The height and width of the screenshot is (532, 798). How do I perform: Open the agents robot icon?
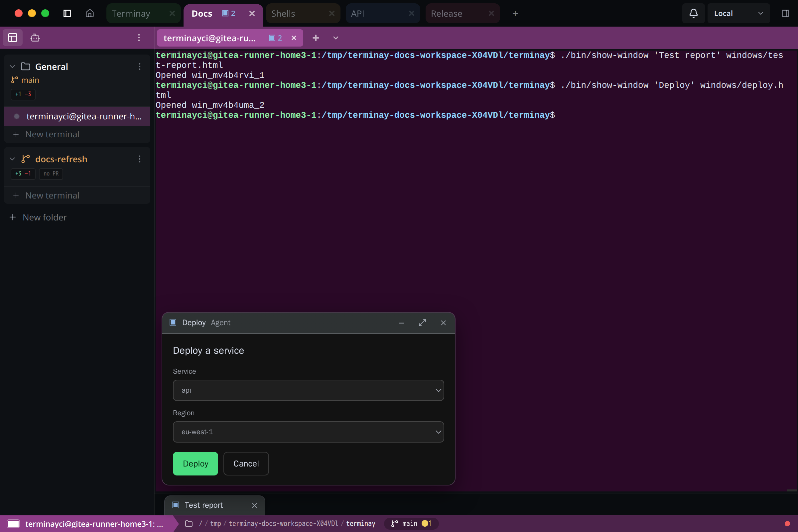(35, 38)
